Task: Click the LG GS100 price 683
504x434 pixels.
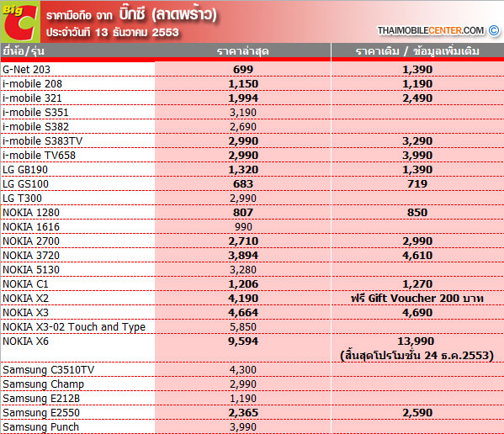Action: coord(243,184)
